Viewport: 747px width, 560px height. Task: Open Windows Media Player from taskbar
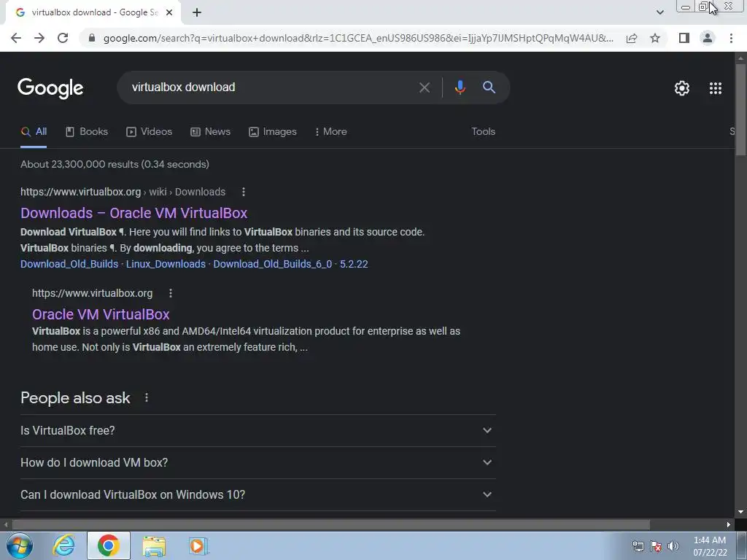[x=198, y=545]
